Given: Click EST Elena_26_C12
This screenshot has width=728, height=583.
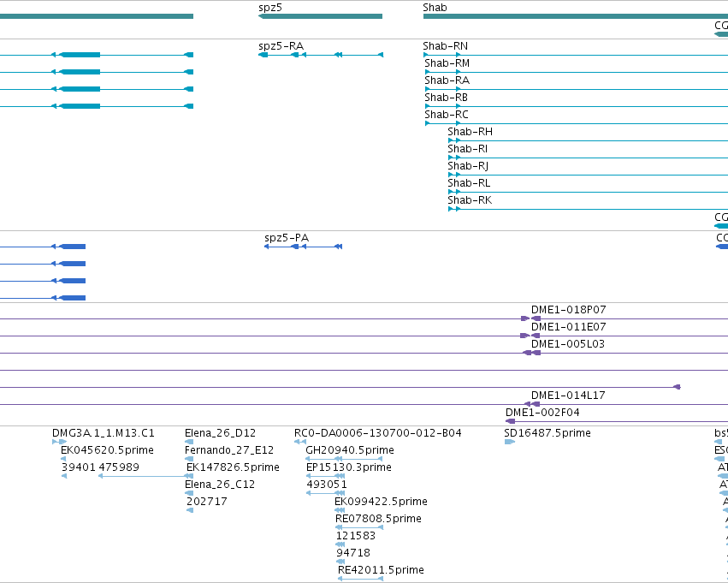Looking at the screenshot, I should click(x=220, y=485).
